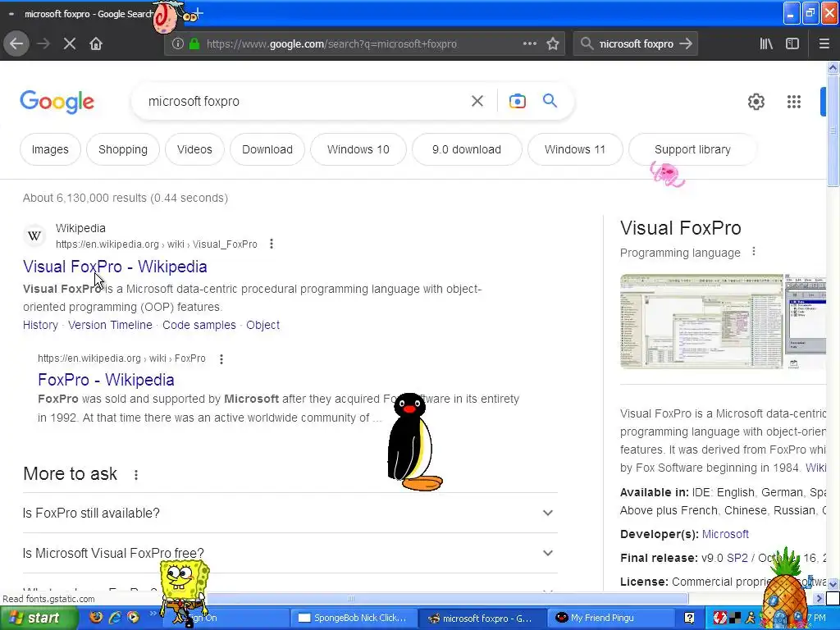
Task: Open the Google apps grid
Action: pos(794,101)
